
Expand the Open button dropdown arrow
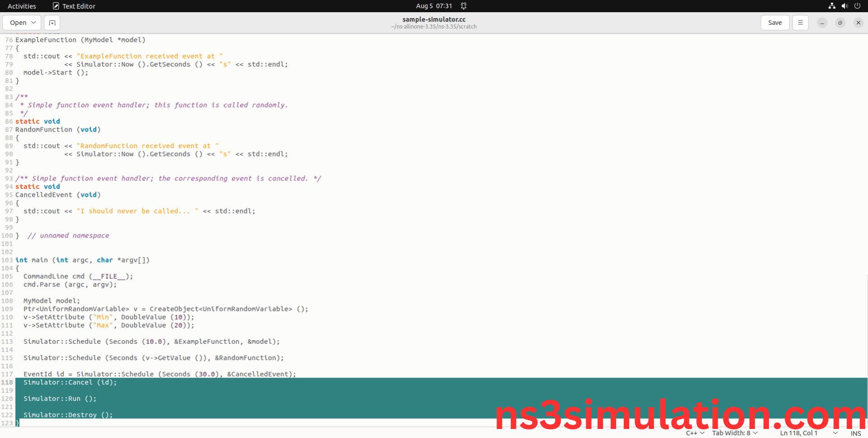point(33,22)
